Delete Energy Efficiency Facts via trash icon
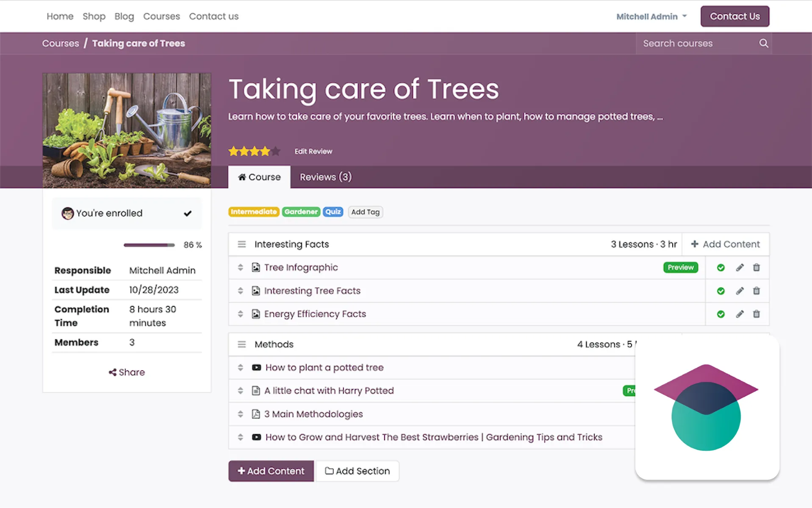The width and height of the screenshot is (812, 508). (756, 314)
